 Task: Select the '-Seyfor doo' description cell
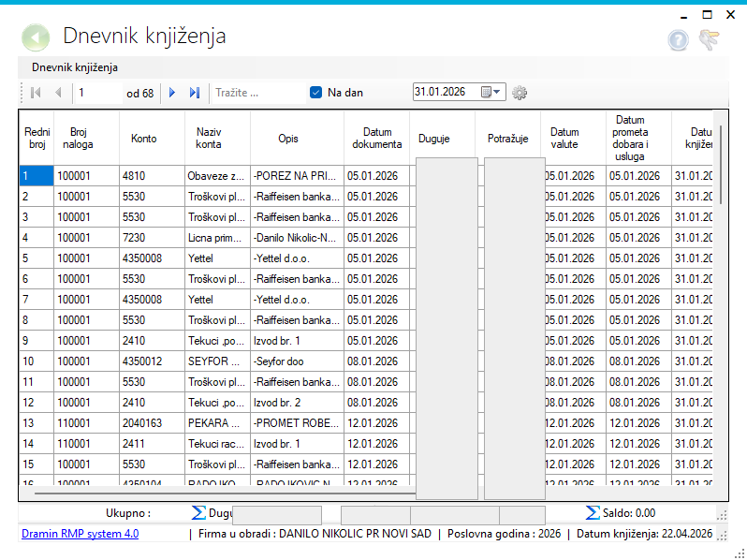(297, 361)
